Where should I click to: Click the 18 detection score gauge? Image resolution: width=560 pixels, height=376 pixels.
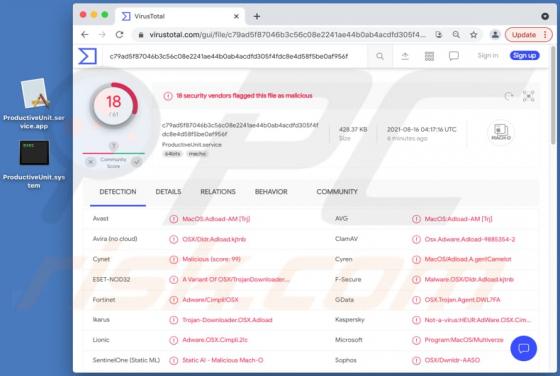(x=114, y=105)
